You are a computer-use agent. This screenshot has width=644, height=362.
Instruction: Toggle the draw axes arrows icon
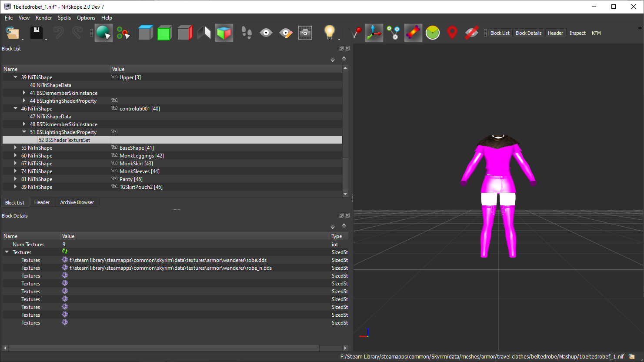tap(374, 33)
